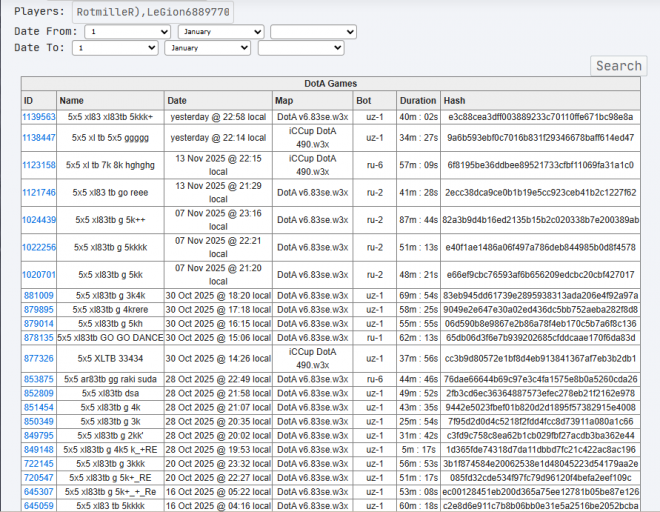Click 'DotA v6.83se.w3x' map for game 1139563
The height and width of the screenshot is (512, 660).
tap(312, 117)
